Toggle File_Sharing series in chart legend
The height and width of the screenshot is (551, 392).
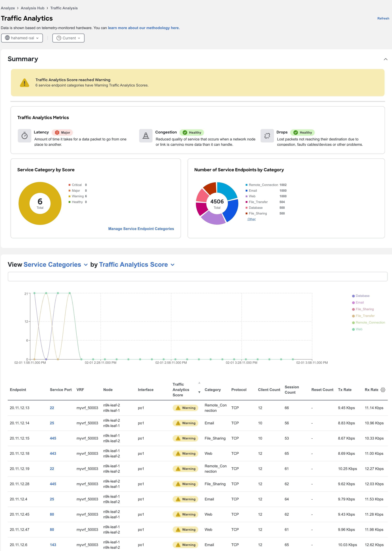click(x=363, y=309)
